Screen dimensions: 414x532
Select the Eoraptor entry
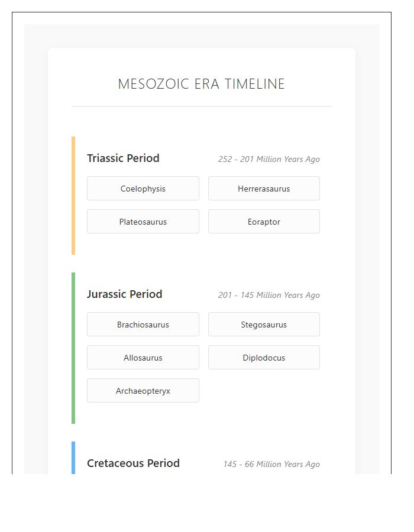[x=264, y=221]
